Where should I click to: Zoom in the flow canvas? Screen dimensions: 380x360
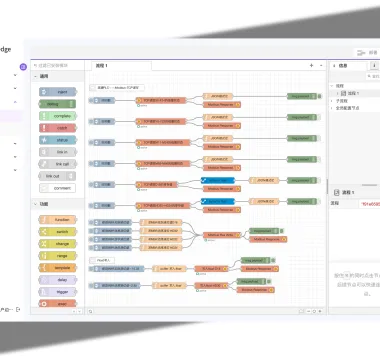coord(320,311)
